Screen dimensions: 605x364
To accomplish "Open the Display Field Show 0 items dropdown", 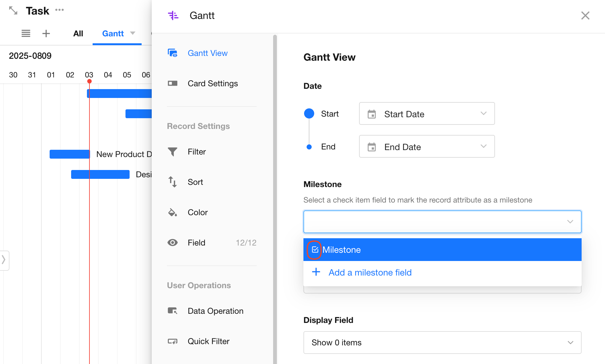I will 442,343.
